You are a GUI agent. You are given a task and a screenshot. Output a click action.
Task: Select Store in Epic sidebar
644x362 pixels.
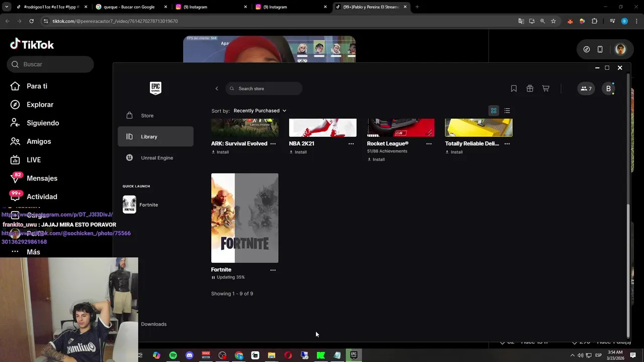155,116
